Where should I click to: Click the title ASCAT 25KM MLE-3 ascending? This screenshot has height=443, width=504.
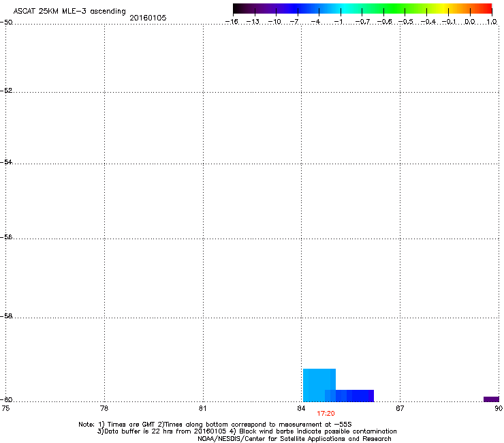[69, 11]
